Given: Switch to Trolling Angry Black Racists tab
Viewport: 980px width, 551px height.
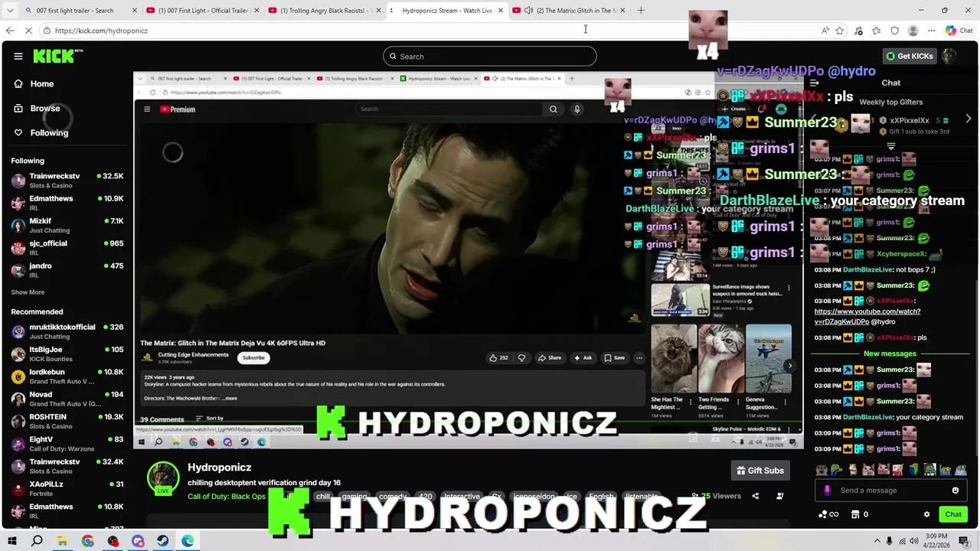Looking at the screenshot, I should (x=325, y=10).
